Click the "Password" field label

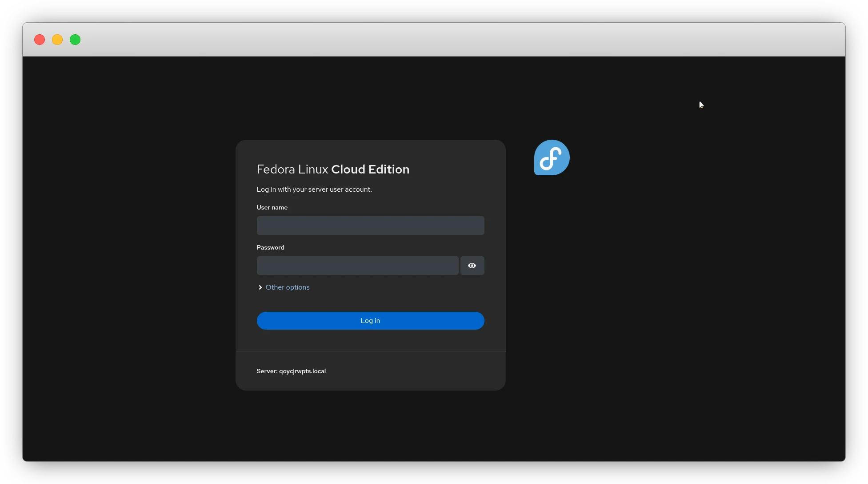[270, 247]
